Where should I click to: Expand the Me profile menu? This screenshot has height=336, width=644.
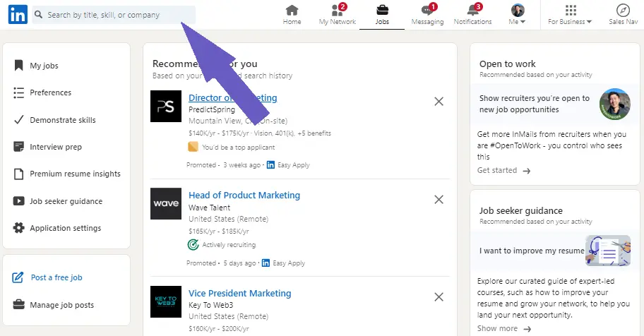click(x=517, y=16)
